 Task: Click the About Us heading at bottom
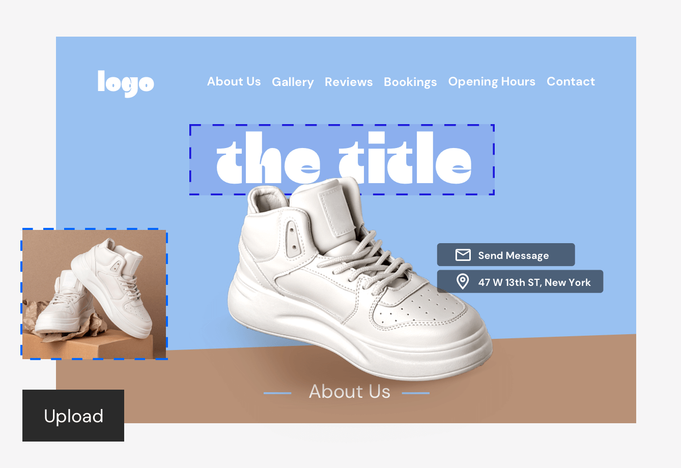click(x=349, y=392)
